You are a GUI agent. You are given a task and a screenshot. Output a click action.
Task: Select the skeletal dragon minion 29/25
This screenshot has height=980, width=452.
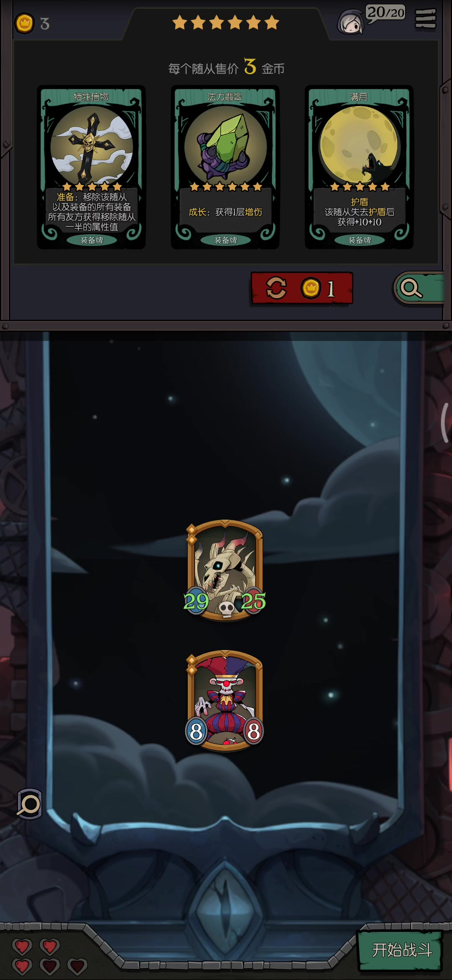pos(225,570)
